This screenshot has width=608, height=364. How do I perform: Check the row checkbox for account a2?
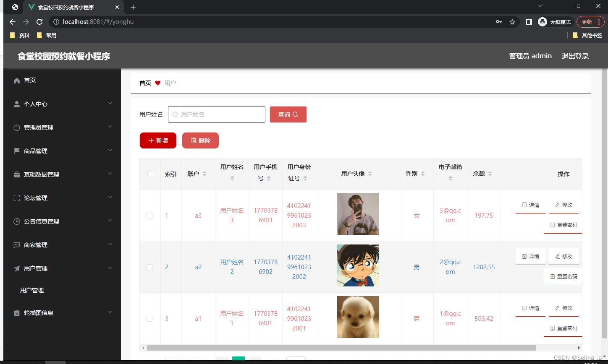point(149,267)
